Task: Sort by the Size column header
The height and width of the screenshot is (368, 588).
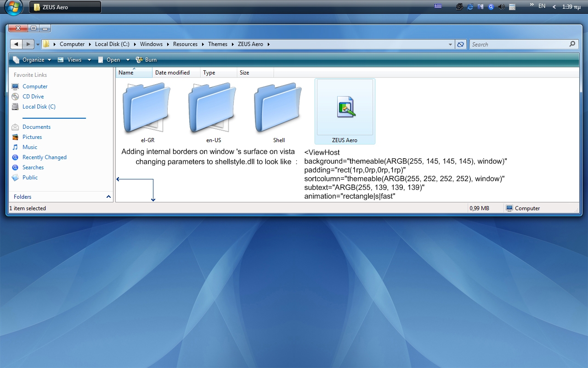Action: (255, 73)
